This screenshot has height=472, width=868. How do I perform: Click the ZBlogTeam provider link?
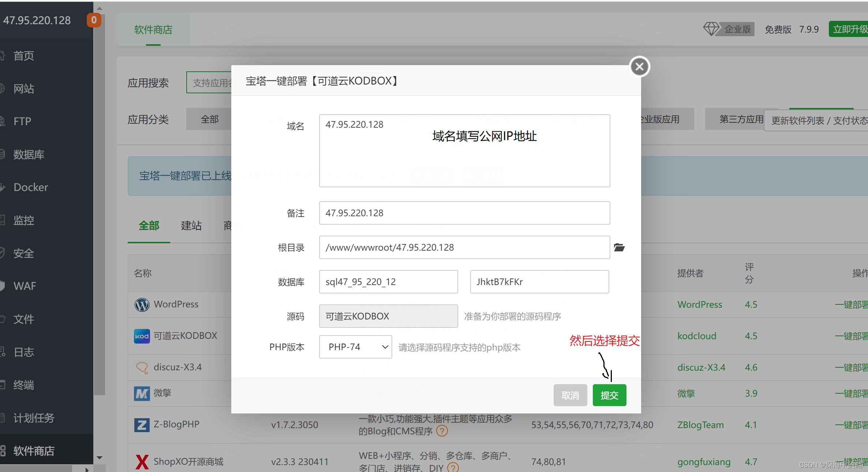[x=700, y=425]
